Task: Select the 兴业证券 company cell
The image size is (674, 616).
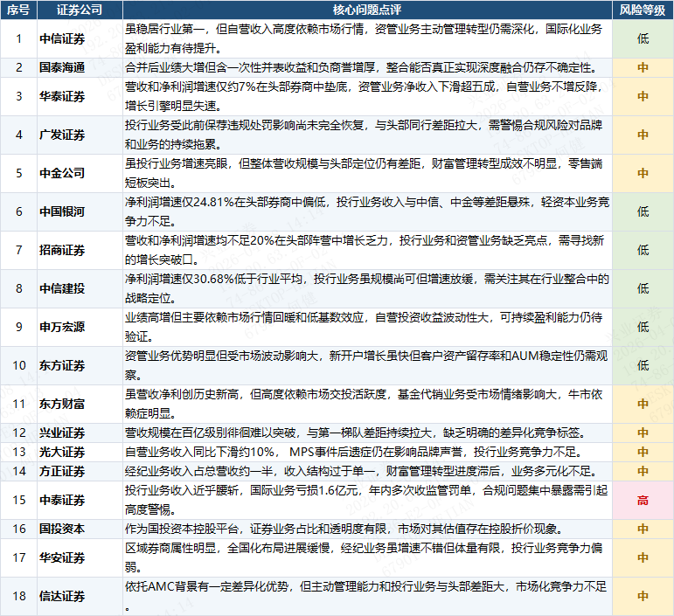Action: 80,433
